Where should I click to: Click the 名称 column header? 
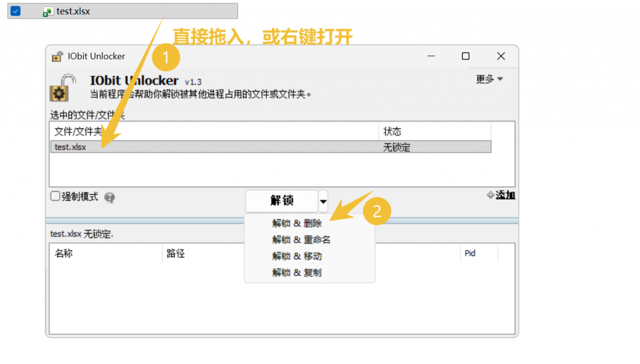pos(106,253)
